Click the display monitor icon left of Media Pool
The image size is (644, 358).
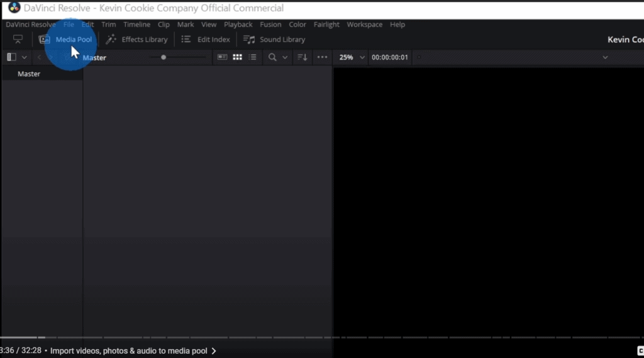click(x=18, y=40)
